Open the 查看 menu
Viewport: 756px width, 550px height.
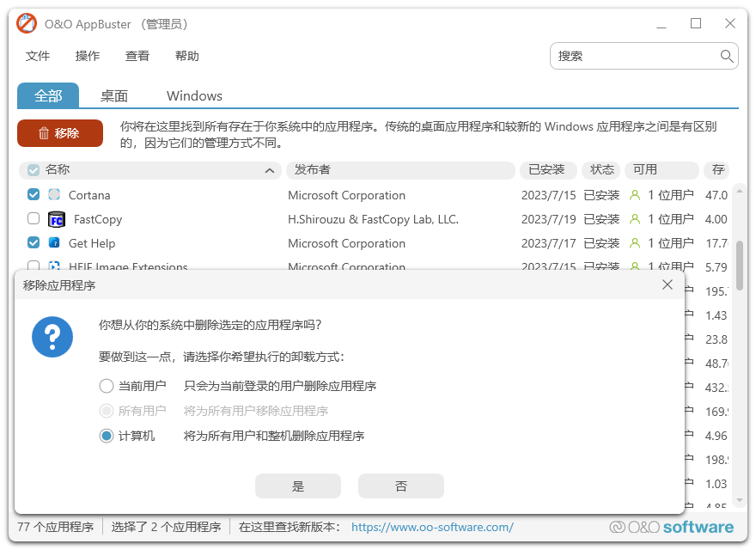137,56
